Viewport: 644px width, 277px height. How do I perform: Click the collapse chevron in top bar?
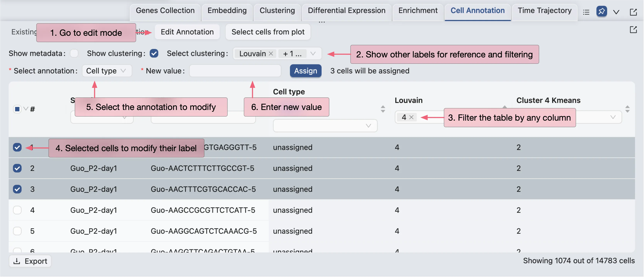[x=616, y=12]
